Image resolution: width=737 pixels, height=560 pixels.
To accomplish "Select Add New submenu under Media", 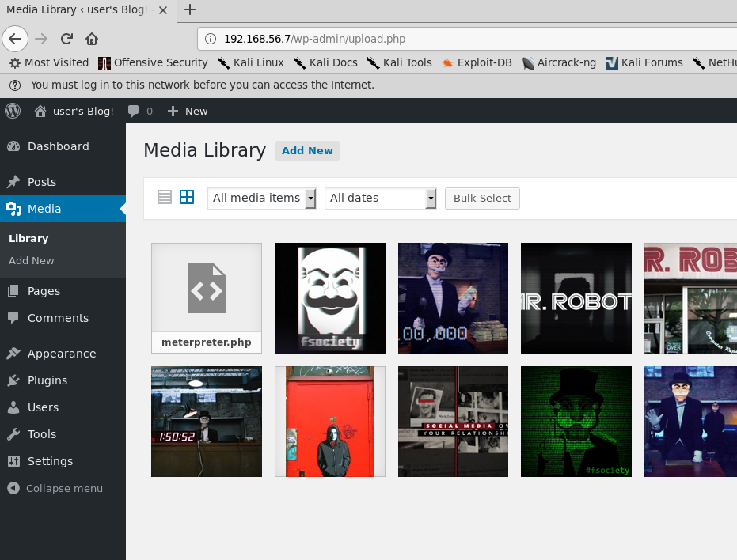I will (x=32, y=261).
